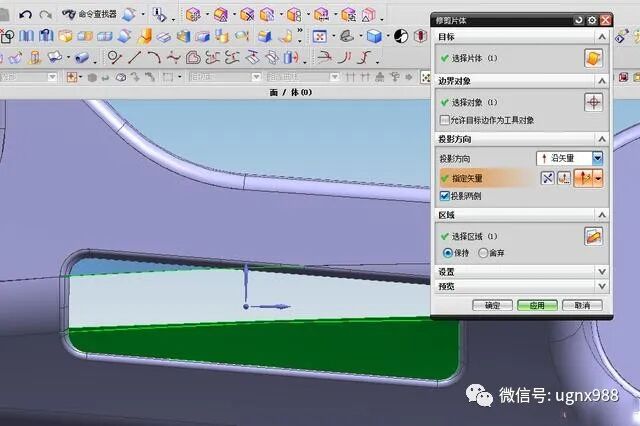Open the vector type dropdown arrow beside orange icon

598,178
